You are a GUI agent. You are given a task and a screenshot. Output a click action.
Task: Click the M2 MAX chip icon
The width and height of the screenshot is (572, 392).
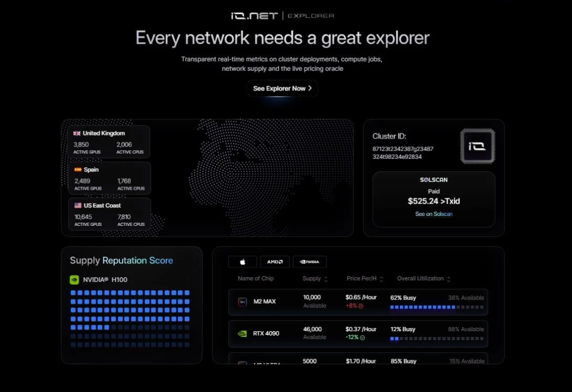click(243, 302)
